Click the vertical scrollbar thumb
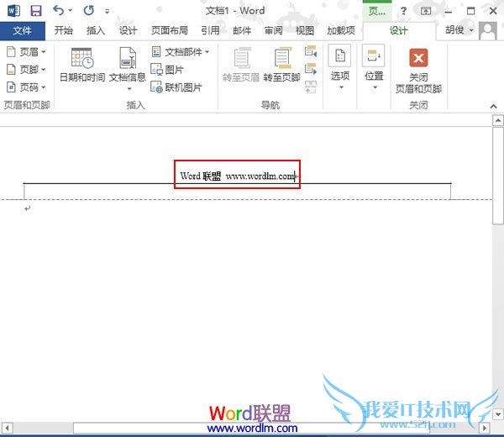The image size is (504, 437). [498, 176]
